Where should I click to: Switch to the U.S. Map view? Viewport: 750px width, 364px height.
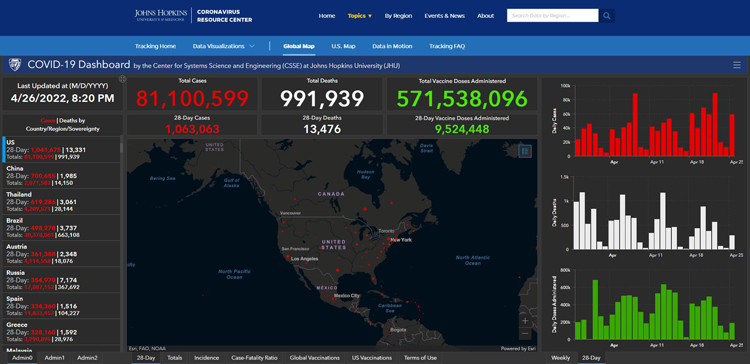[343, 46]
